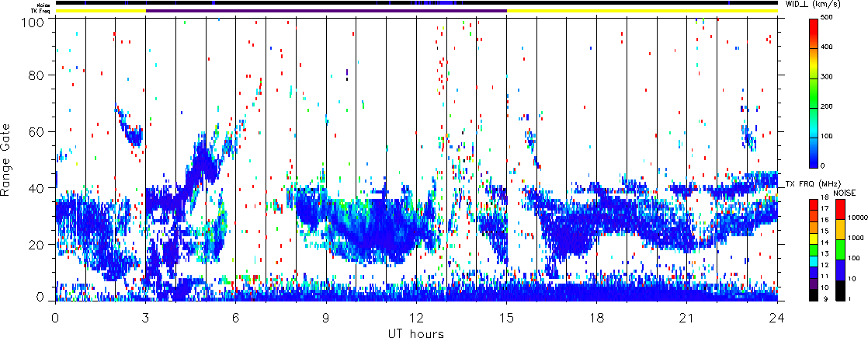Click the 1000 label in NOISE legend
The image size is (868, 338).
(856, 239)
